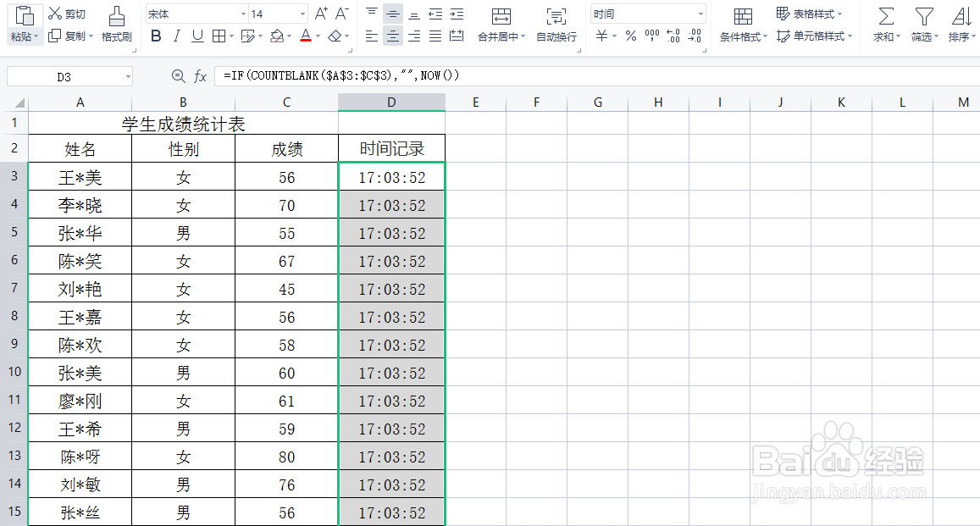
Task: Select the score cell showing 80
Action: 287,457
